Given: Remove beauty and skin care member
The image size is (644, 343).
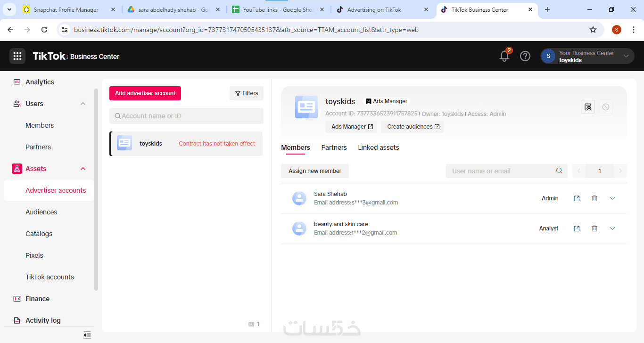Looking at the screenshot, I should point(594,229).
